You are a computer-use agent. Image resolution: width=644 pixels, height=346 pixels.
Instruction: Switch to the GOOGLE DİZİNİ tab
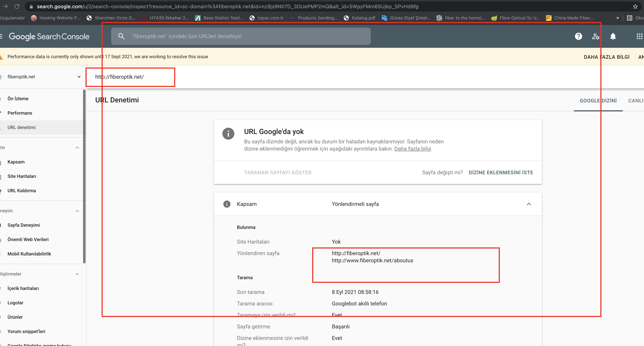click(598, 101)
